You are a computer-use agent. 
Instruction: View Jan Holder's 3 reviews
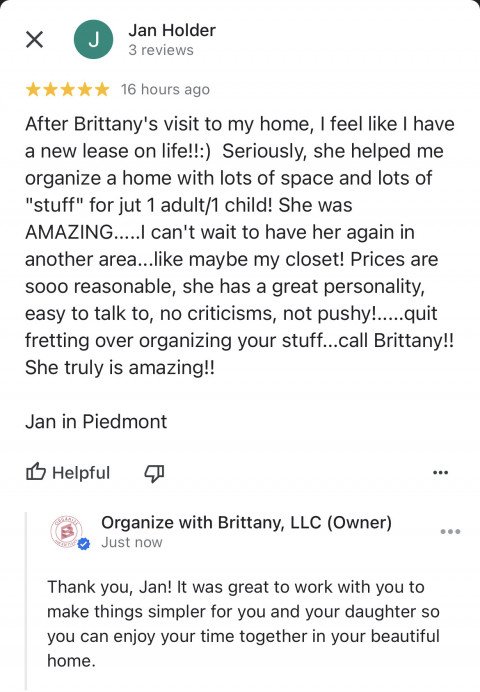(x=161, y=50)
